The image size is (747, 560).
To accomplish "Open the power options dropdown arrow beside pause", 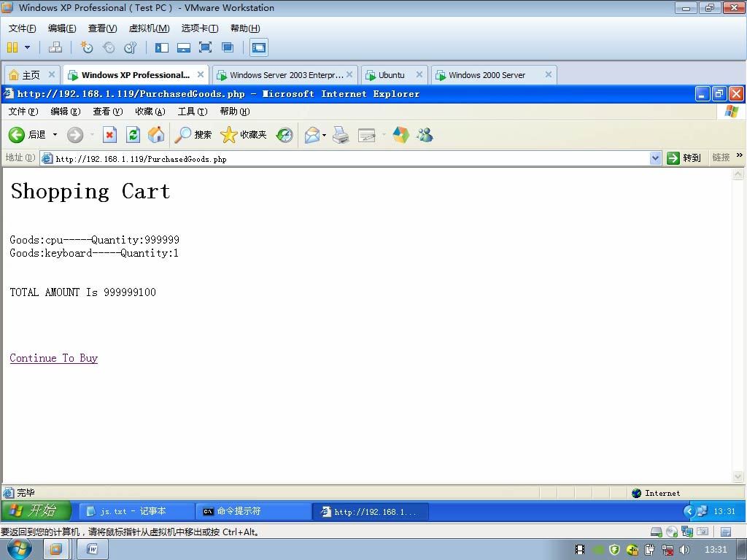I will click(27, 47).
